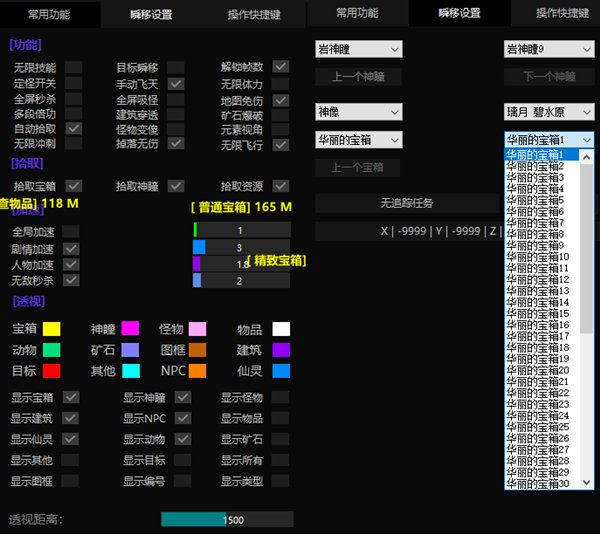
Task: Expand the 岩神瞳 type dropdown
Action: point(358,49)
